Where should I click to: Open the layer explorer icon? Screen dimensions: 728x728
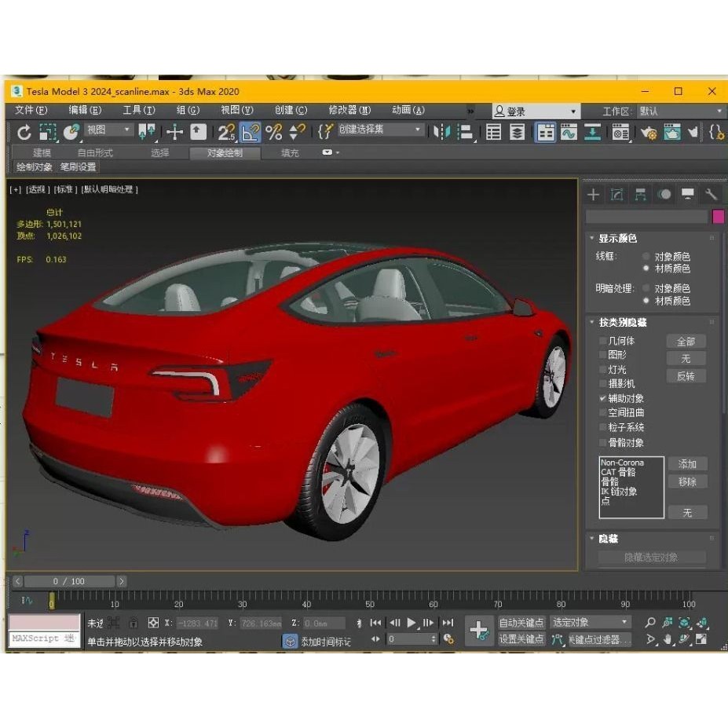[x=517, y=132]
